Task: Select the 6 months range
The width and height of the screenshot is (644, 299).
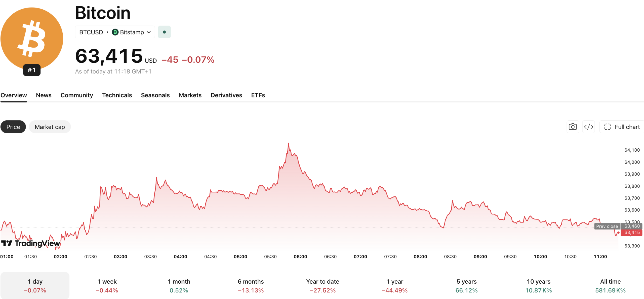Action: click(x=251, y=286)
